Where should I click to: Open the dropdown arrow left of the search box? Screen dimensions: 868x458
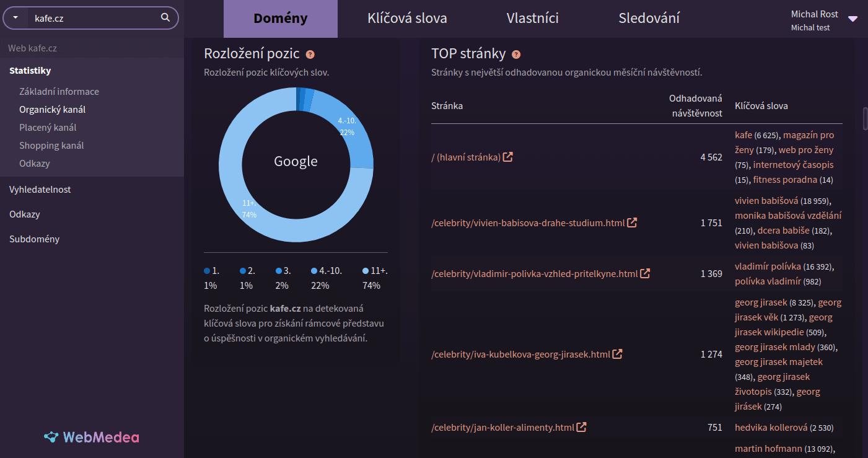coord(14,18)
